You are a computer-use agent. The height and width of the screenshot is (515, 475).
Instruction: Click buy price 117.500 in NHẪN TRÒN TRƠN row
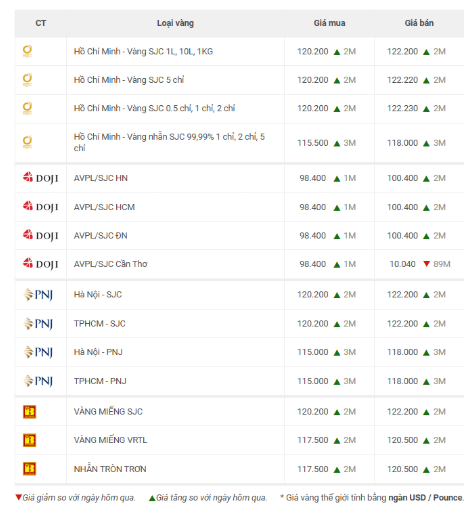pyautogui.click(x=313, y=469)
